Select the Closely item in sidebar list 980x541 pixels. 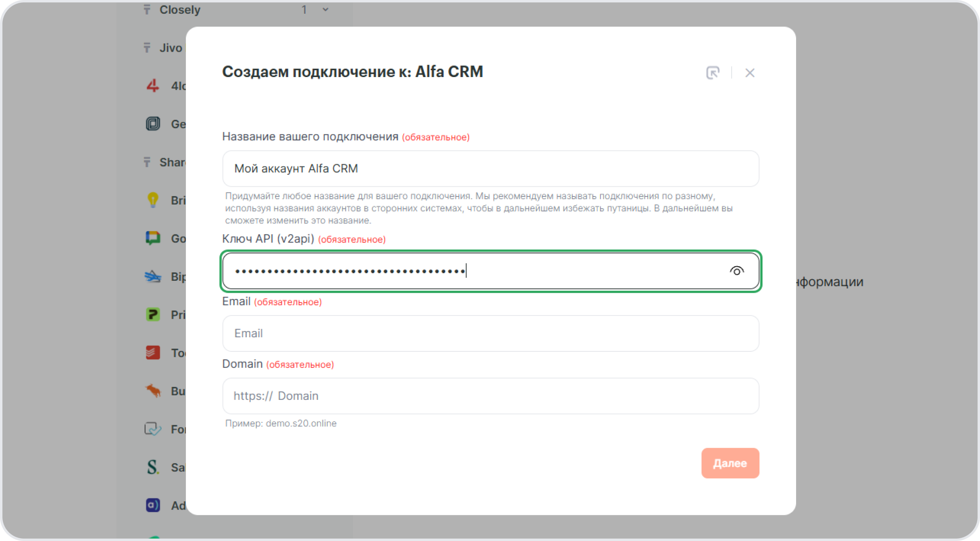click(180, 9)
